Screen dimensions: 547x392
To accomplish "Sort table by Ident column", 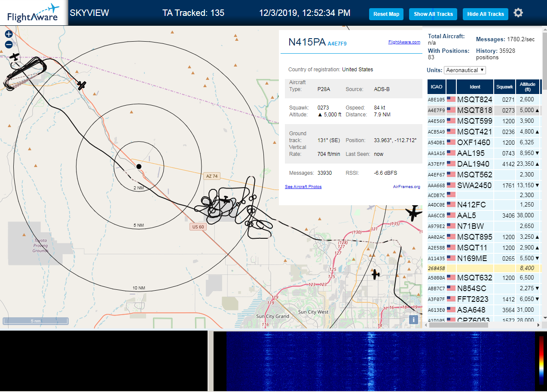I will 475,87.
